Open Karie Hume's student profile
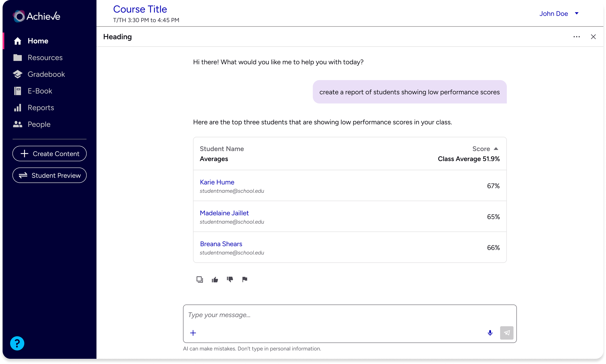This screenshot has width=606, height=364. coord(217,182)
